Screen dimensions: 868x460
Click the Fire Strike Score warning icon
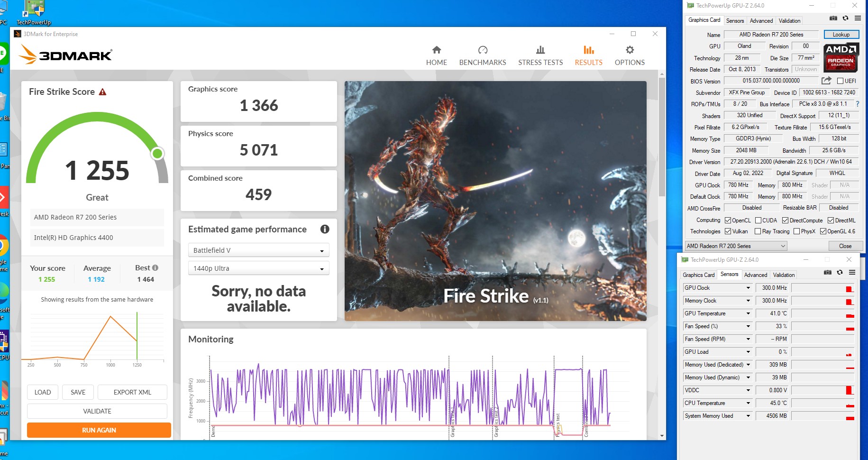(102, 92)
